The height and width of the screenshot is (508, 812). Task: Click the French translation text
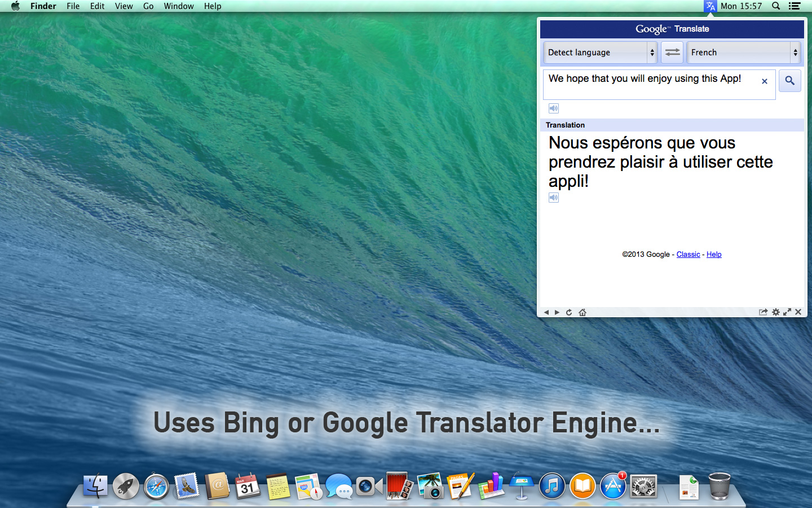click(660, 162)
